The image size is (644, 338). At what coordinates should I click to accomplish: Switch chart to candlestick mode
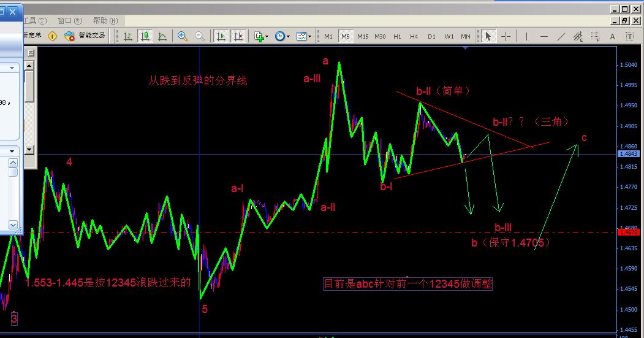[x=145, y=36]
